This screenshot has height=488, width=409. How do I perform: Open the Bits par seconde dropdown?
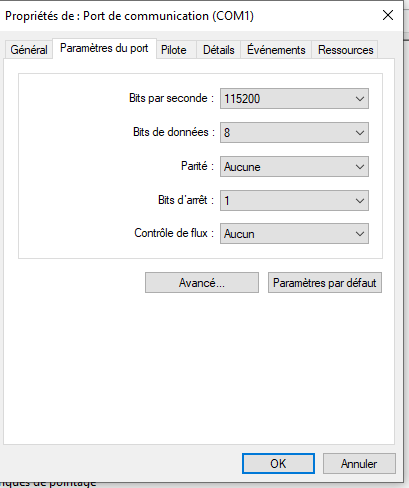click(x=294, y=99)
